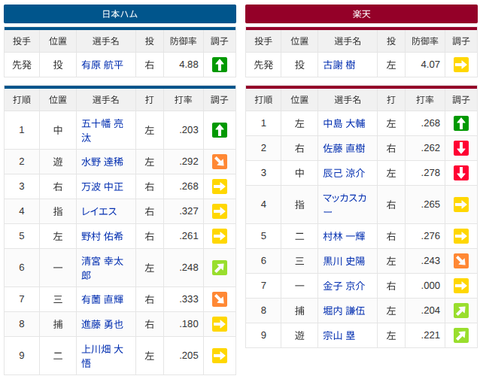Open 黒川 史陽 player page

pos(344,261)
